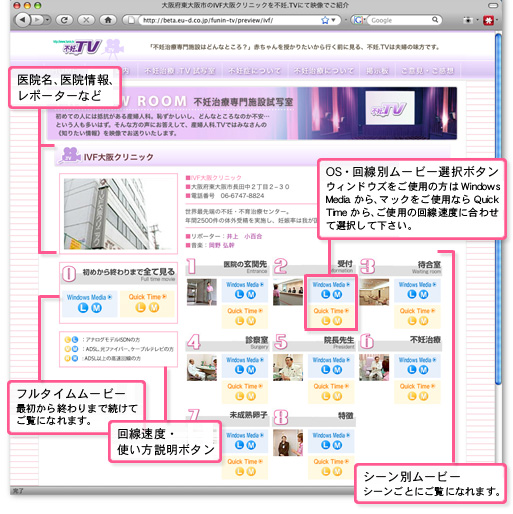This screenshot has height=514, width=513.
Task: Click the scene 2 reception thumbnail
Action: (288, 292)
